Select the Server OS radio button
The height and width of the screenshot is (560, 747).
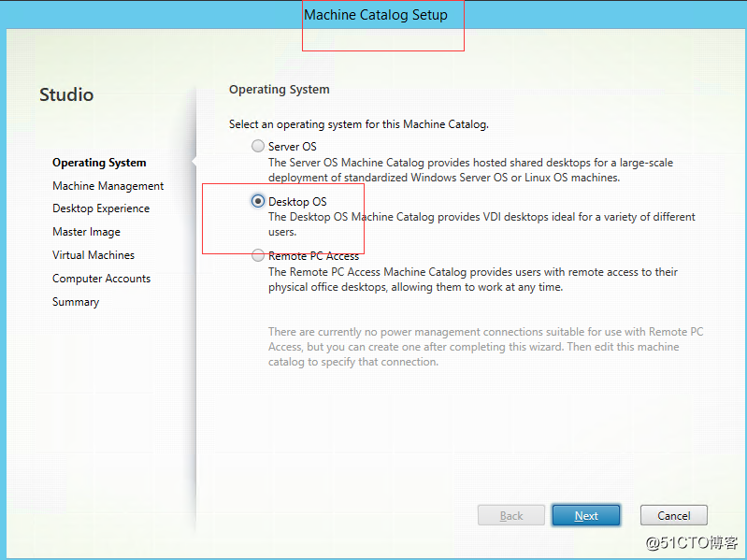258,147
